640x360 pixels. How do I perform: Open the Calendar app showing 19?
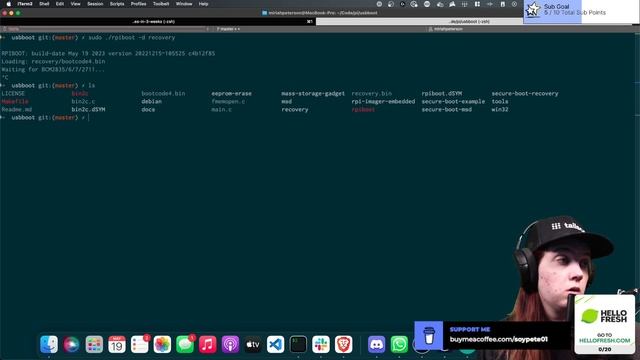(x=117, y=344)
